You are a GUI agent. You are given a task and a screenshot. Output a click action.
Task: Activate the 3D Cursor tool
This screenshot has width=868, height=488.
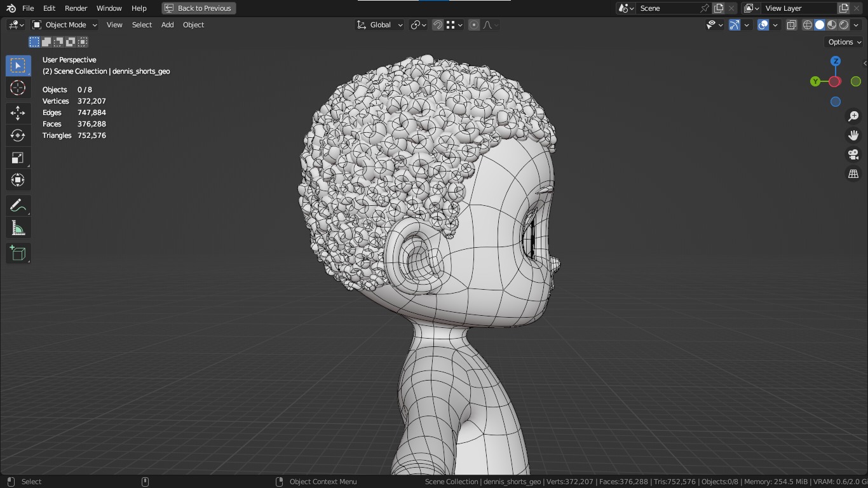coord(18,88)
